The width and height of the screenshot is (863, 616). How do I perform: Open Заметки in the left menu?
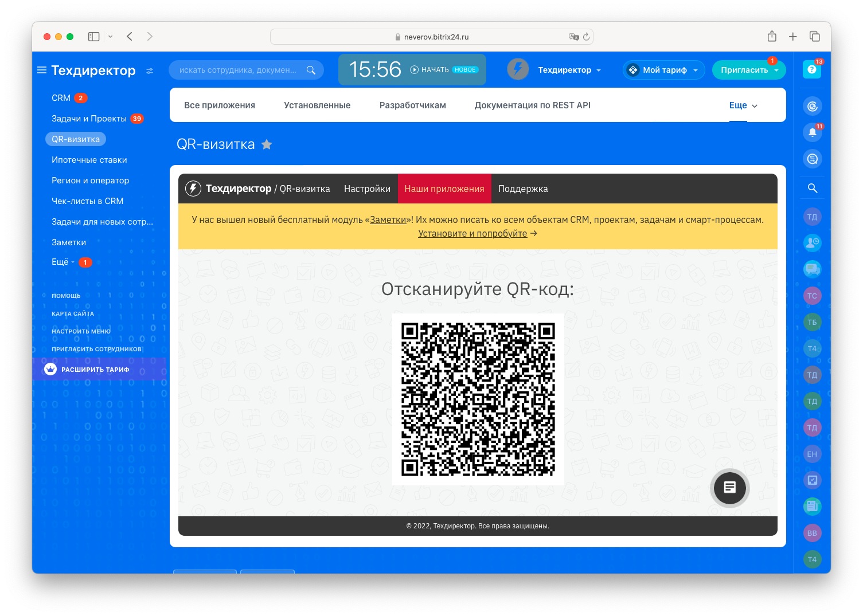(x=69, y=242)
